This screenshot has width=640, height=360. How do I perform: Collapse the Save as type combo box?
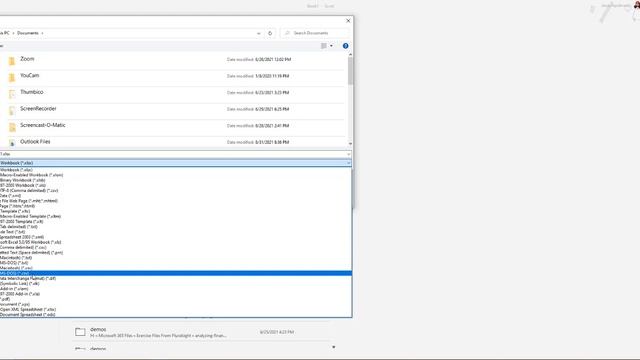tap(349, 163)
